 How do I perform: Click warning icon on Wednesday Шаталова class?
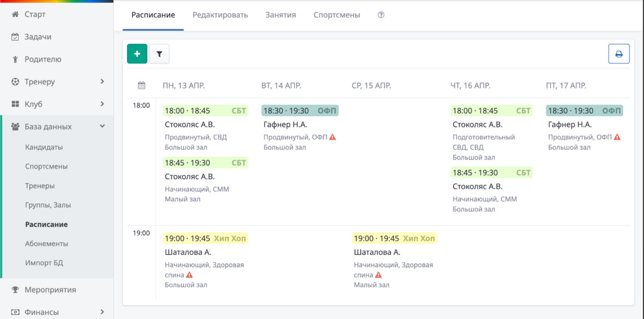(x=379, y=275)
